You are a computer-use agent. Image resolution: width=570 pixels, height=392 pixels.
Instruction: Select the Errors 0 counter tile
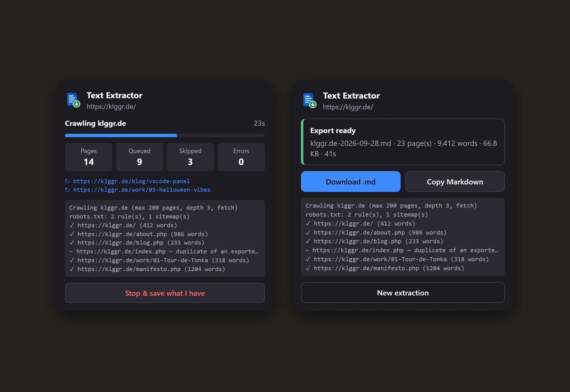241,157
